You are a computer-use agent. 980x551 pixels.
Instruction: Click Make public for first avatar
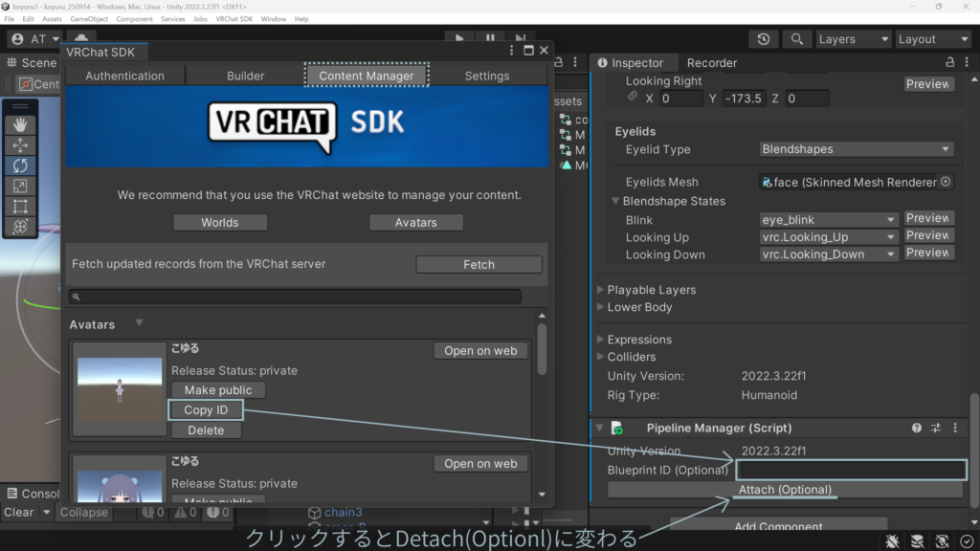point(218,390)
